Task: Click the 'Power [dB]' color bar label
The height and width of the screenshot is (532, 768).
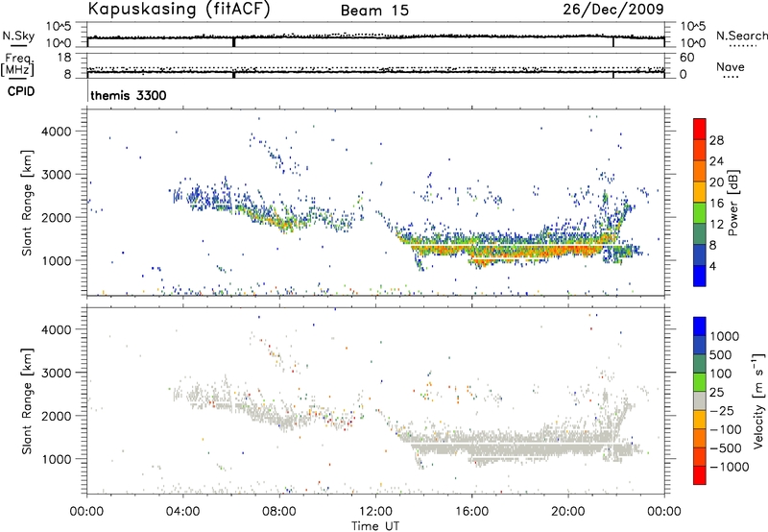Action: (733, 203)
